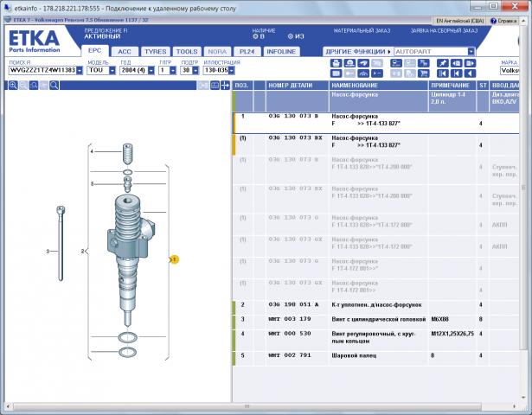The image size is (532, 415).
Task: Click the НОМЕР ДЕТАЛИ column header
Action: (298, 86)
